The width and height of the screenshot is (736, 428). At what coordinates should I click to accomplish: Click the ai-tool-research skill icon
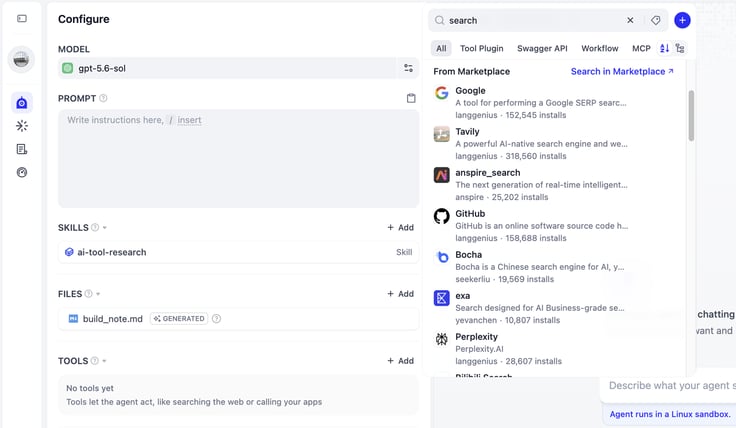pyautogui.click(x=69, y=252)
